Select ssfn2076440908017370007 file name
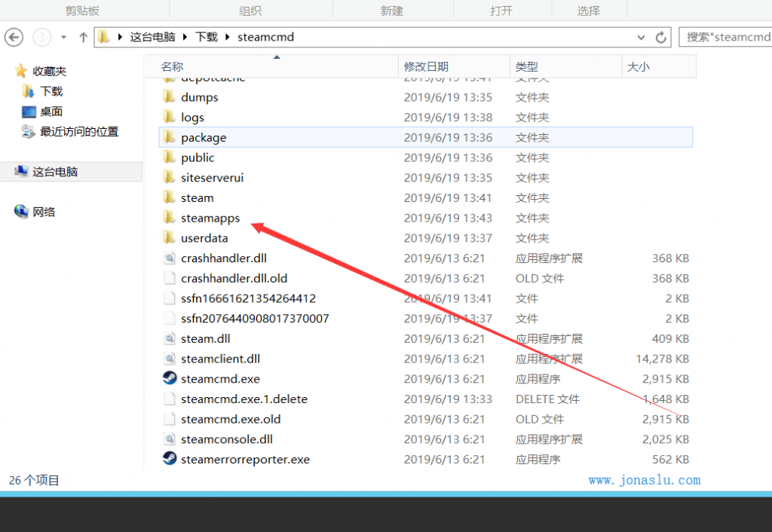Screen dimensions: 772x532 [x=255, y=319]
